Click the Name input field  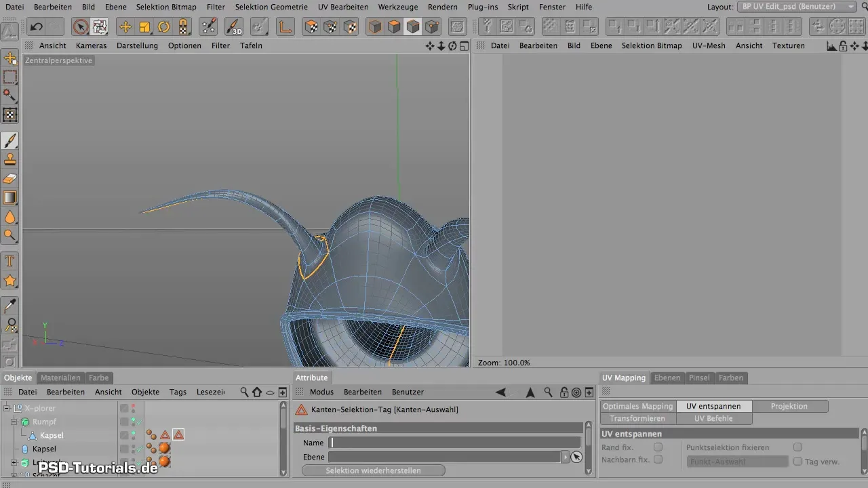pos(454,443)
